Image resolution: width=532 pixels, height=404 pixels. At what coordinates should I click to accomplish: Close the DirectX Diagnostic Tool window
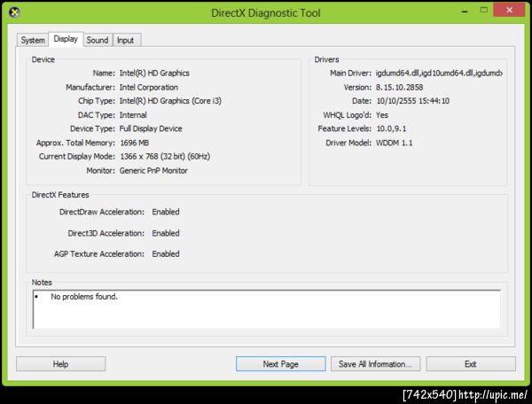(509, 10)
